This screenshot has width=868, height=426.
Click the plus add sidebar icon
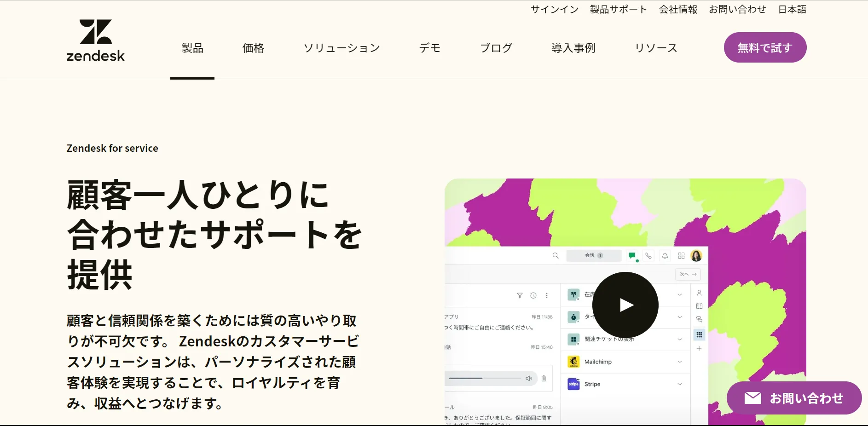point(699,348)
